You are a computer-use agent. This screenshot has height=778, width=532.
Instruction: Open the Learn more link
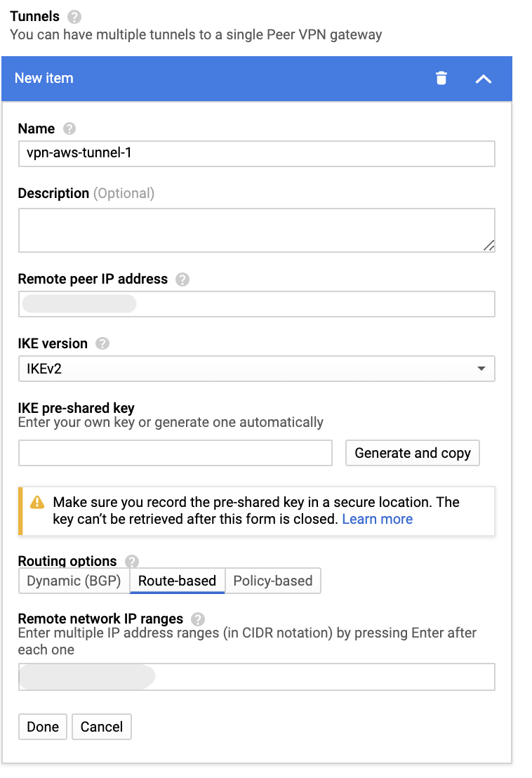[x=377, y=520]
